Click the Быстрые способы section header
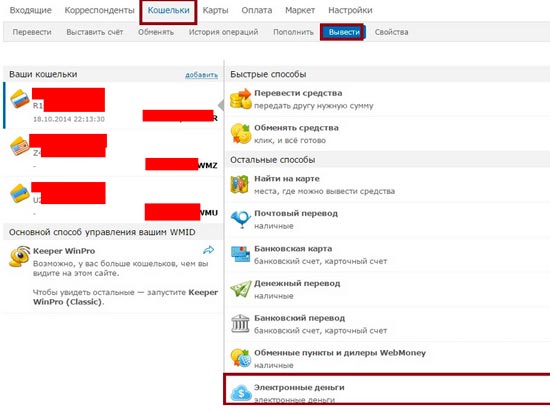Screen dimensions: 550x413 click(x=268, y=74)
